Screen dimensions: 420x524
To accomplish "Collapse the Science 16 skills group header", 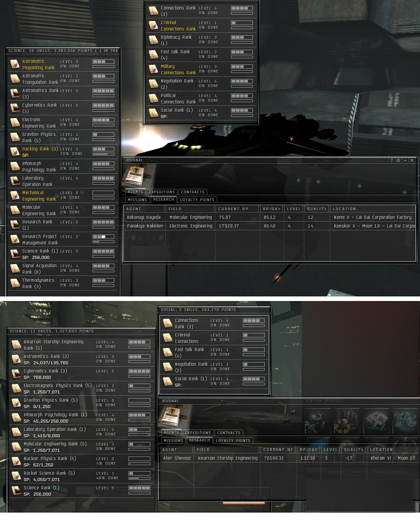I will click(x=63, y=51).
